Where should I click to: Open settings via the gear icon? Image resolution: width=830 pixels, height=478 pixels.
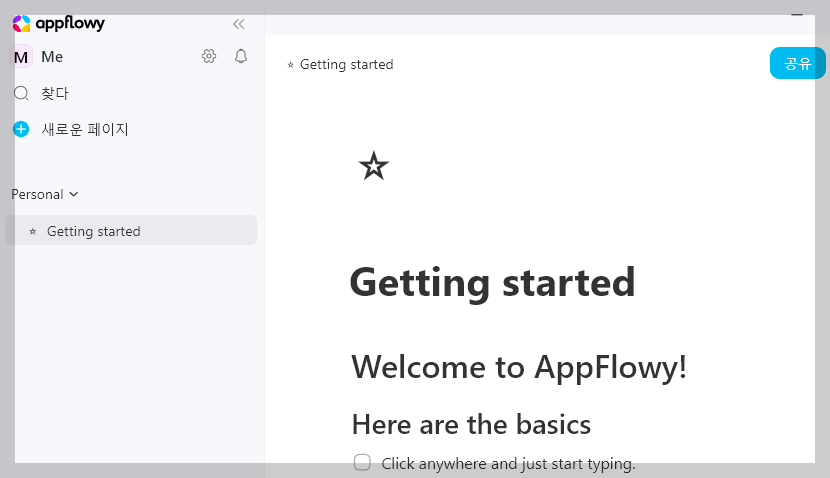click(x=209, y=56)
